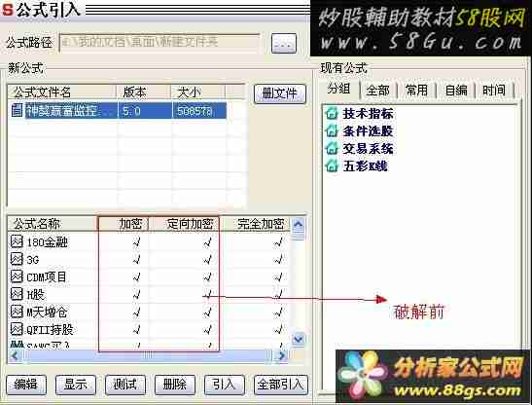
Task: Click the 公式路径 input field
Action: coord(160,43)
